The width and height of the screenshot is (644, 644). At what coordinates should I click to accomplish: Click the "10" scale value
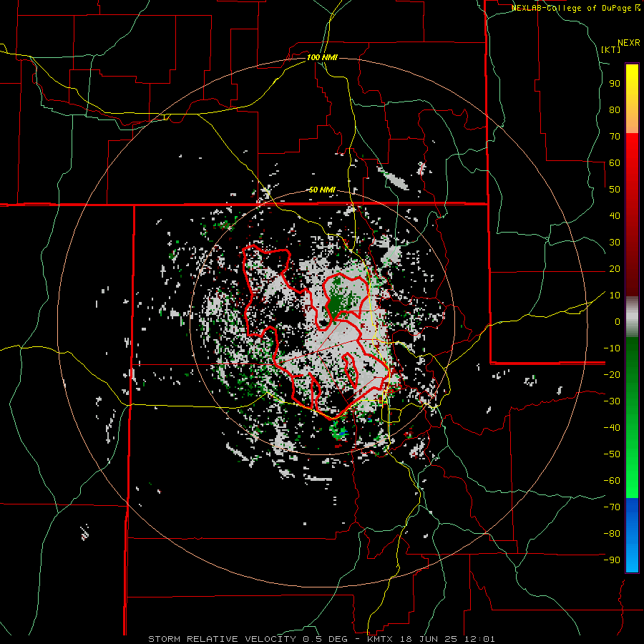pyautogui.click(x=615, y=296)
